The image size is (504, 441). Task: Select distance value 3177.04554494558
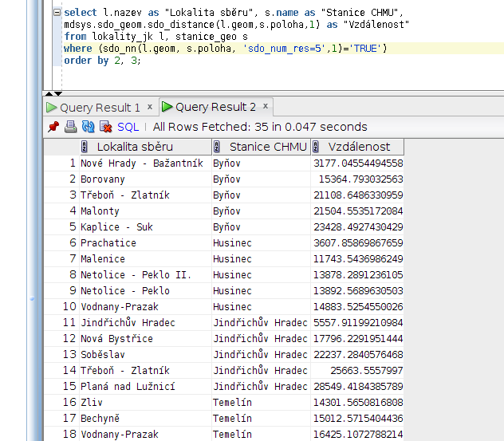coord(357,163)
